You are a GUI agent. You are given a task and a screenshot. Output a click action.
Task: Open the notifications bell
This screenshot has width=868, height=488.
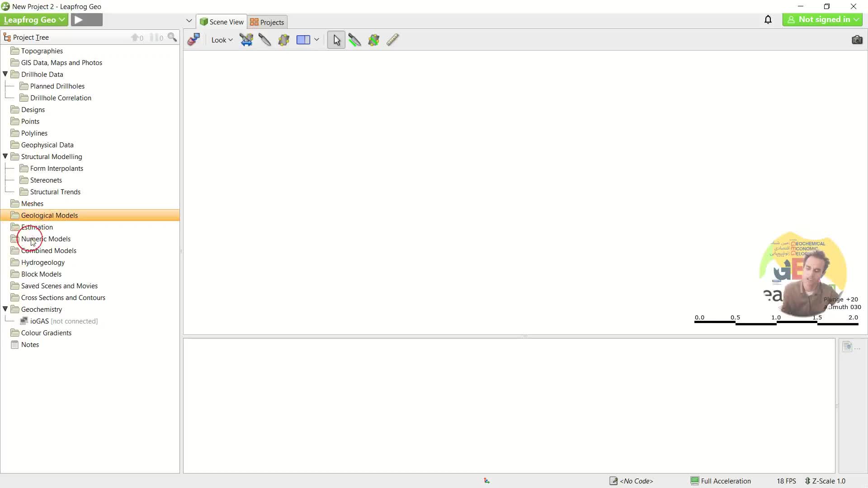pyautogui.click(x=768, y=19)
